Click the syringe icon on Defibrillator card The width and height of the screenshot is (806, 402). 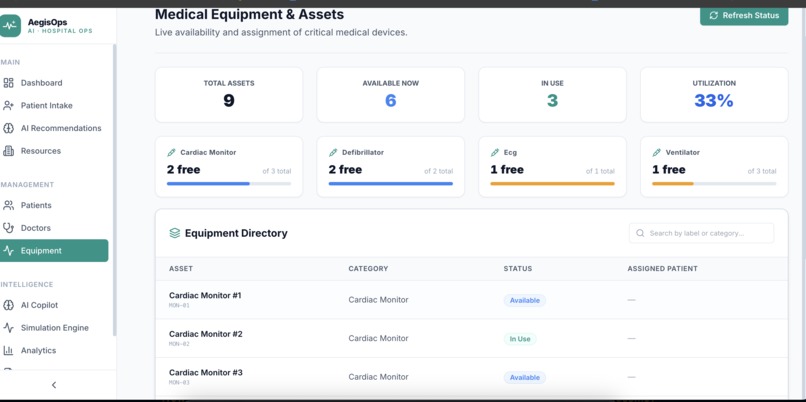click(333, 153)
